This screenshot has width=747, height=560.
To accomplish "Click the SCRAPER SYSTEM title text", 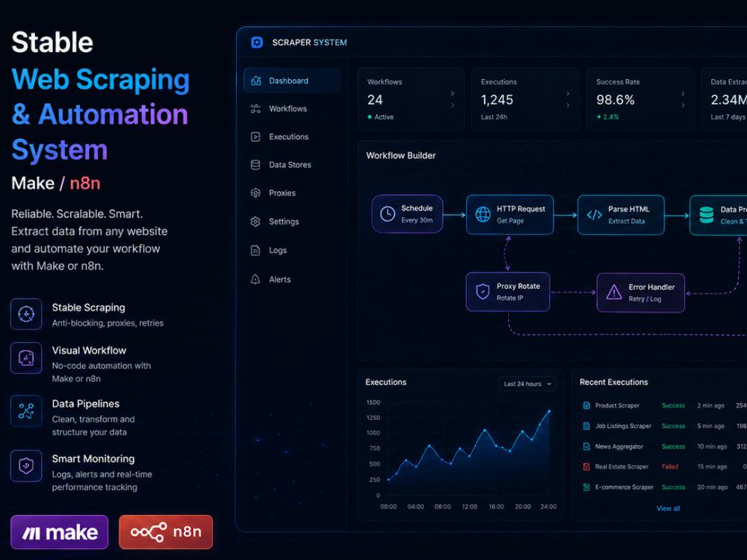I will coord(310,43).
